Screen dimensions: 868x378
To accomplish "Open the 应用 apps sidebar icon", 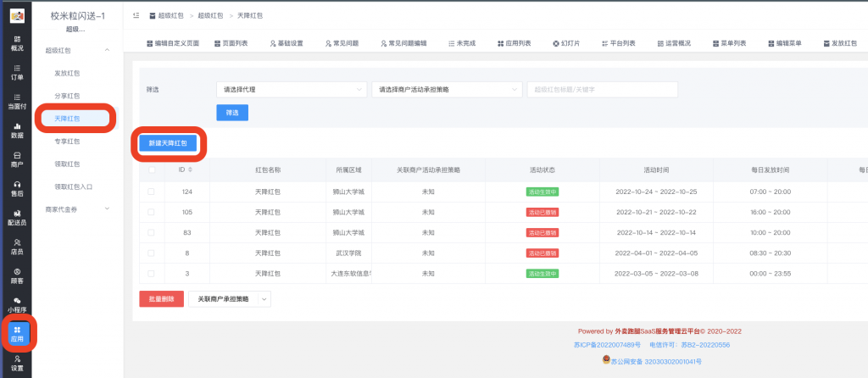I will click(x=17, y=334).
